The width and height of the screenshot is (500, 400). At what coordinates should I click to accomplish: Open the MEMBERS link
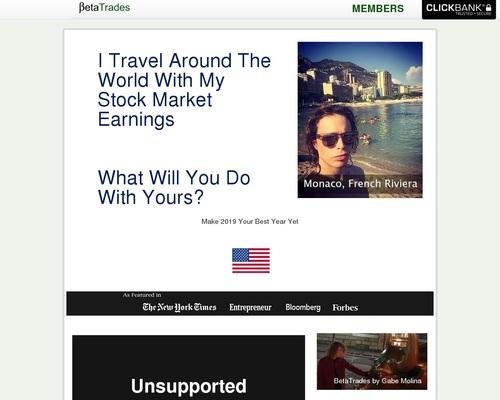(378, 8)
